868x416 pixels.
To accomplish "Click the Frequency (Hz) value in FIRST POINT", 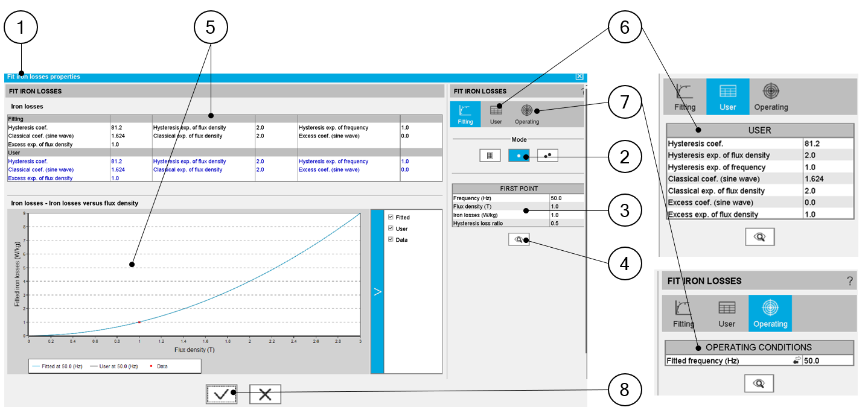I will [566, 198].
